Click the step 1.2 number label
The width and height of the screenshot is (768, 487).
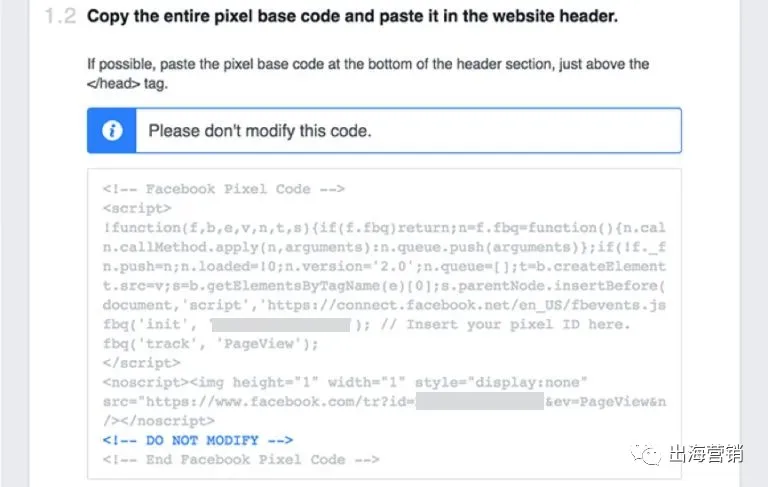[61, 16]
